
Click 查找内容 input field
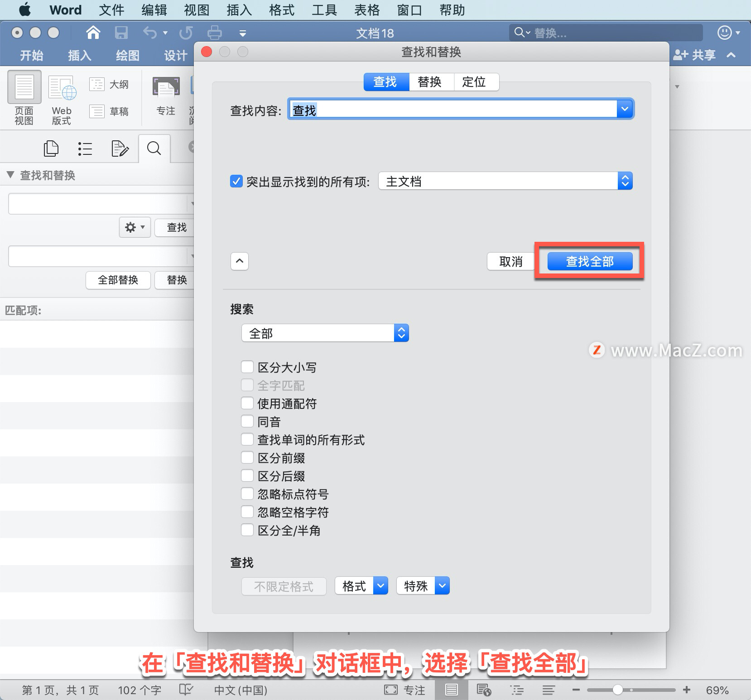[x=453, y=109]
